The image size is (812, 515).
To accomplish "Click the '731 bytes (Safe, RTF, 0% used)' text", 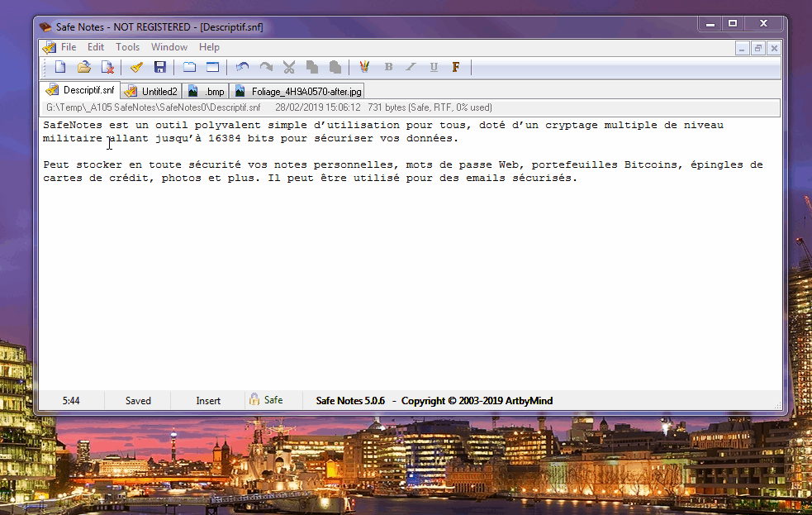I will 430,107.
